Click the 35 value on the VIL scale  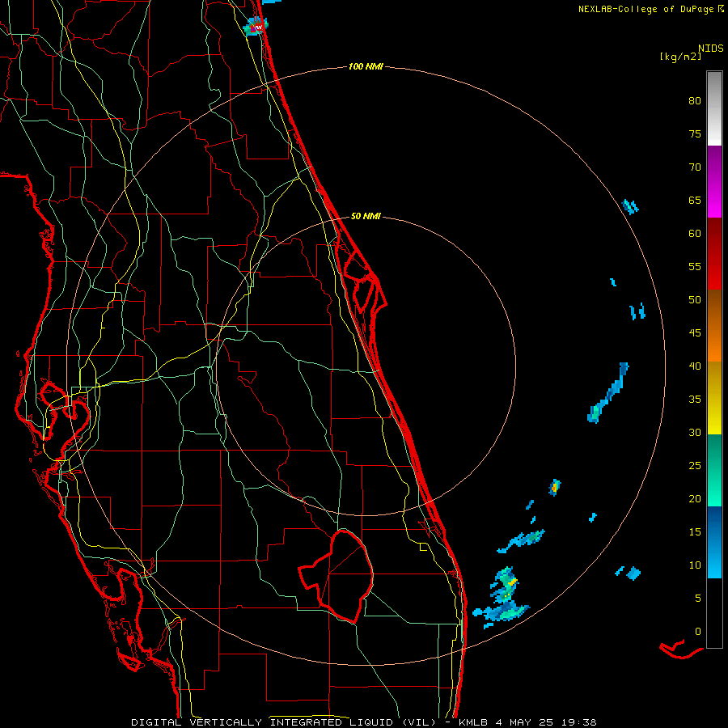click(695, 400)
